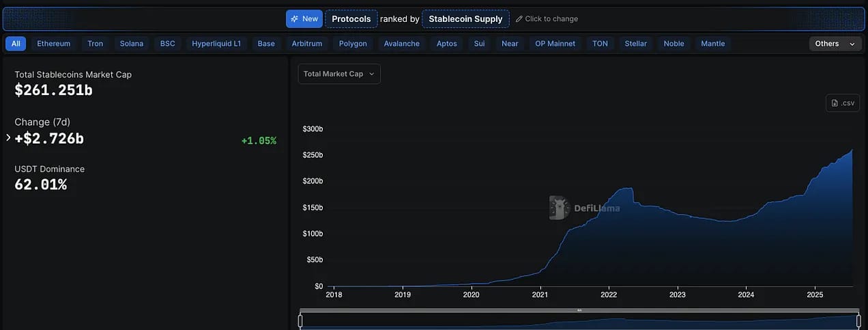Select the All chains tab
The width and height of the screenshot is (868, 330).
coord(16,44)
